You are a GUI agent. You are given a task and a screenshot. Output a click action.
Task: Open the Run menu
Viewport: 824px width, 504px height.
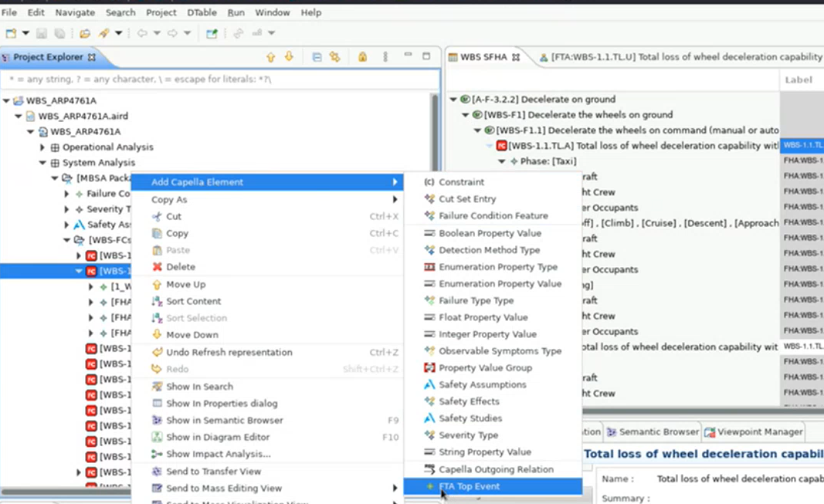pos(236,12)
